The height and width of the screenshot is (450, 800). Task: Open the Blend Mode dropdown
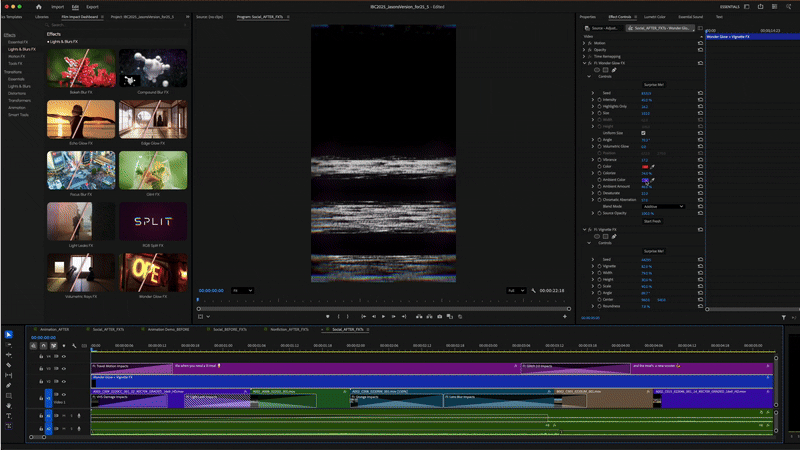(x=662, y=206)
